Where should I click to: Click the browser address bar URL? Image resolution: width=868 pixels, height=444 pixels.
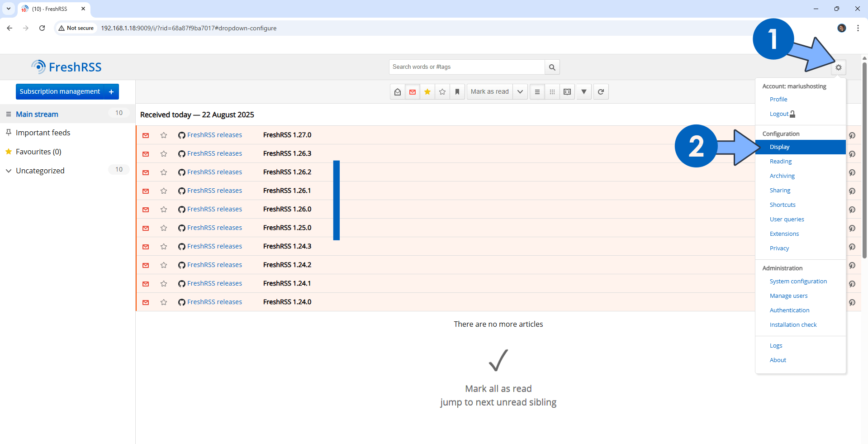point(189,28)
